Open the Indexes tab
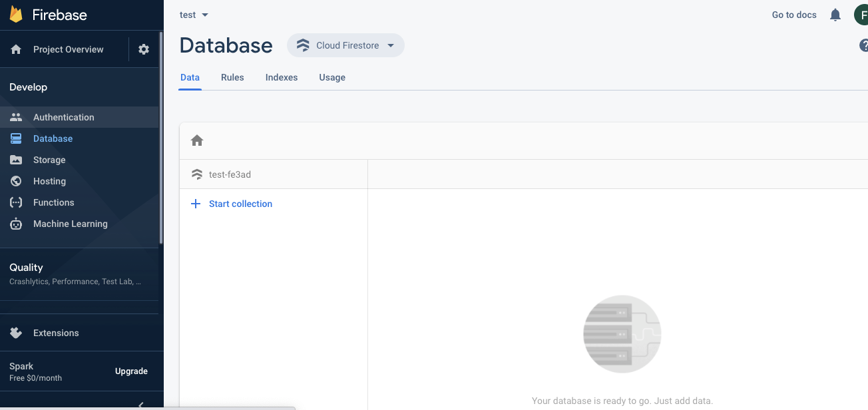868x410 pixels. 281,77
